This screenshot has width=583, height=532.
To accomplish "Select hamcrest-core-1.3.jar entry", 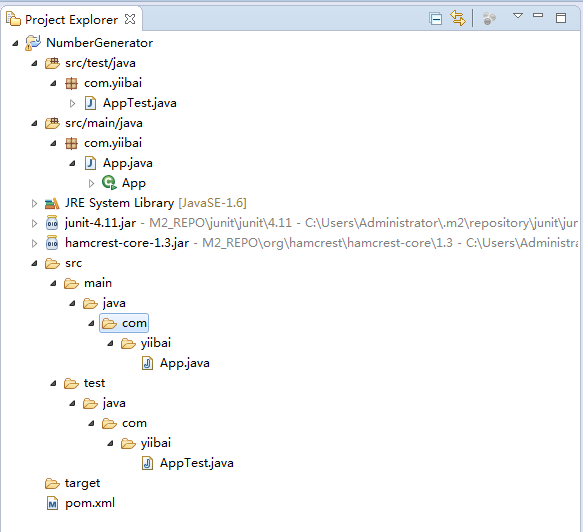I will pyautogui.click(x=127, y=243).
